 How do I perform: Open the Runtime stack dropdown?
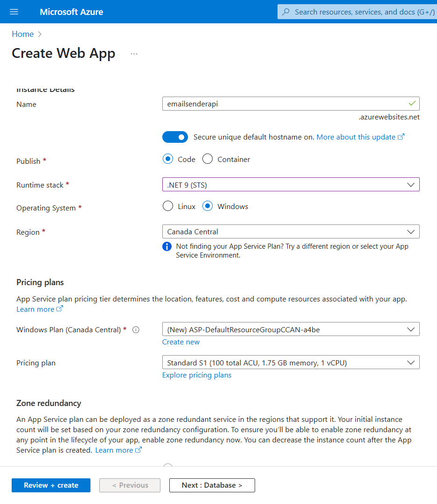pyautogui.click(x=291, y=184)
